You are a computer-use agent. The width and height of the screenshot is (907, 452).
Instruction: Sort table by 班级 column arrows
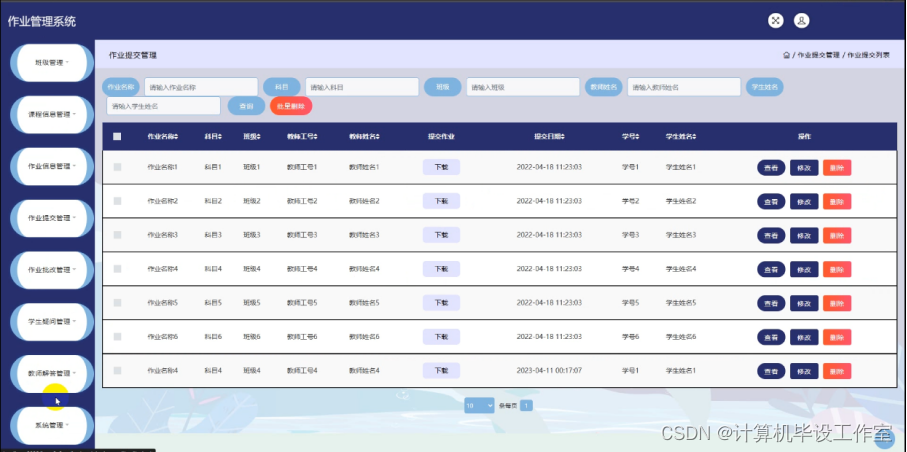(259, 137)
